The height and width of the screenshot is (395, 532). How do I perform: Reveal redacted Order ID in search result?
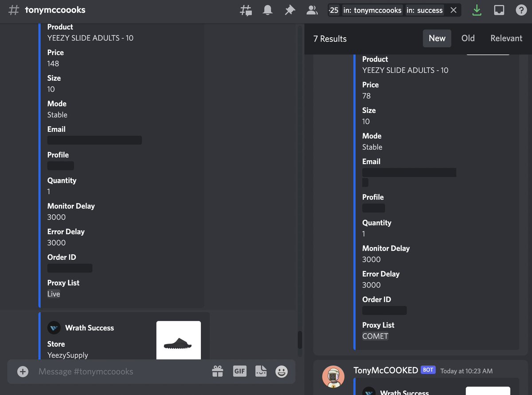384,310
